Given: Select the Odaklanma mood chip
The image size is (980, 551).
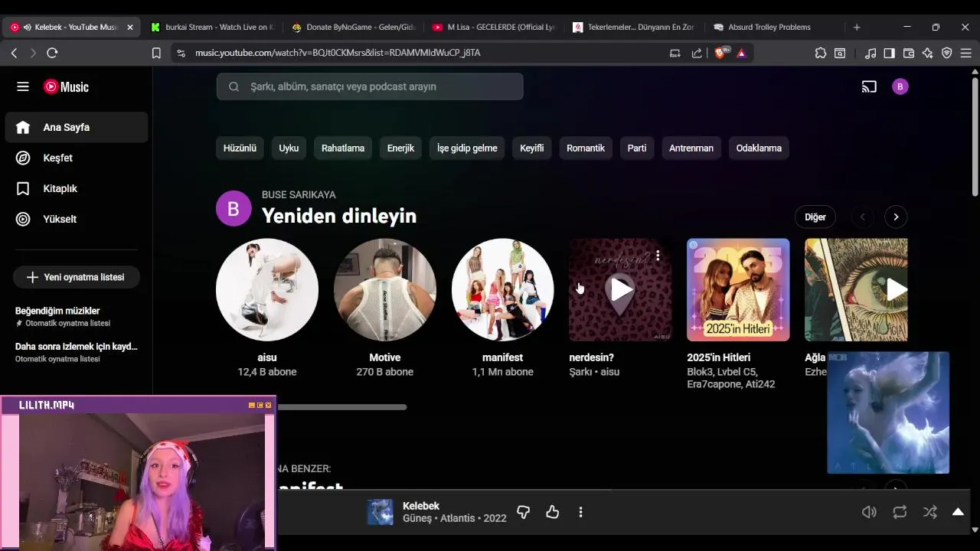Looking at the screenshot, I should click(x=759, y=148).
